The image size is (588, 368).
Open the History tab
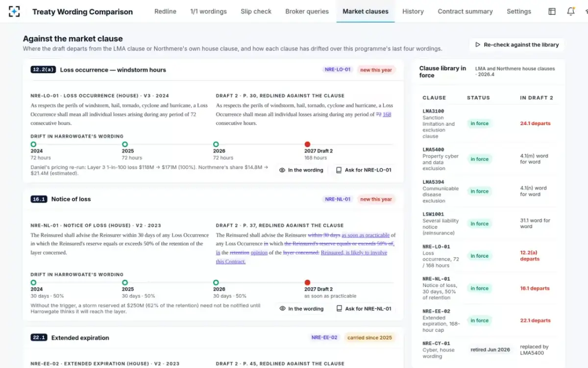click(x=413, y=11)
